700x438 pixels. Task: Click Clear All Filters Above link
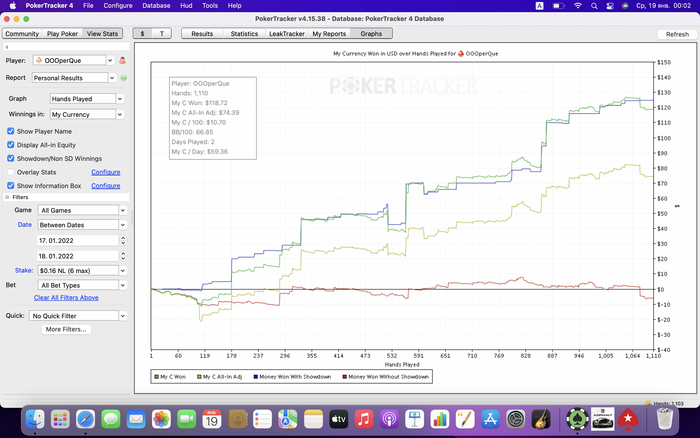click(x=66, y=297)
